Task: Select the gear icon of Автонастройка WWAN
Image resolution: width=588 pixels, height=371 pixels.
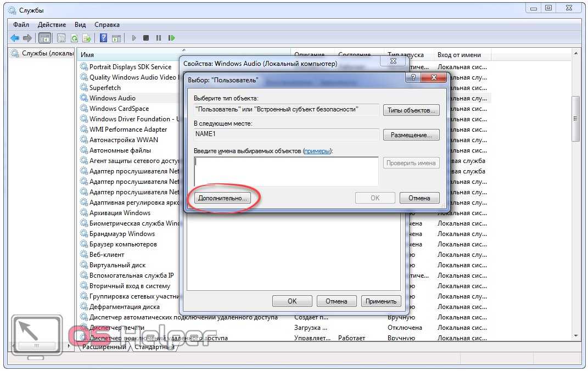Action: point(84,140)
